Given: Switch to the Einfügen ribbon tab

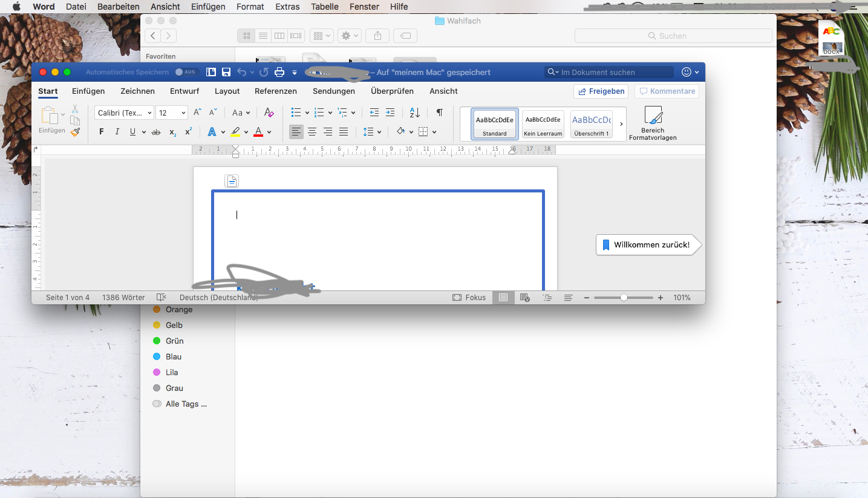Looking at the screenshot, I should point(88,91).
